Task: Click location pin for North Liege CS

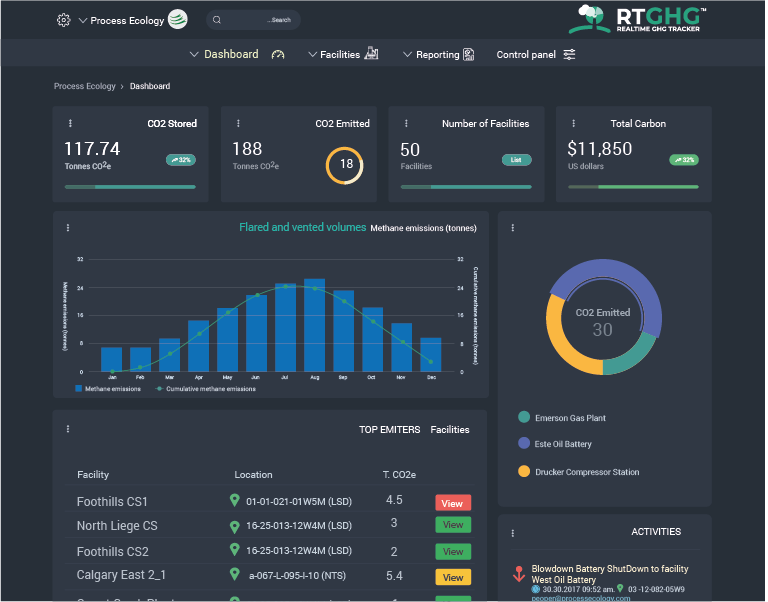Action: point(235,527)
